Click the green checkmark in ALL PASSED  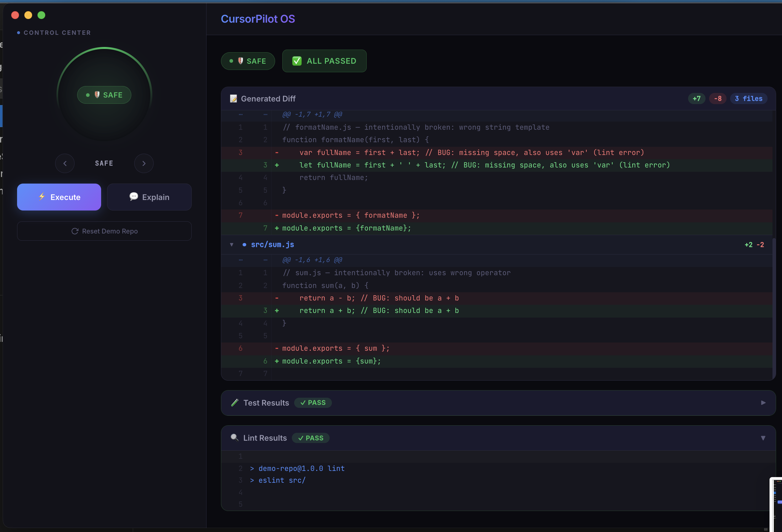coord(296,61)
